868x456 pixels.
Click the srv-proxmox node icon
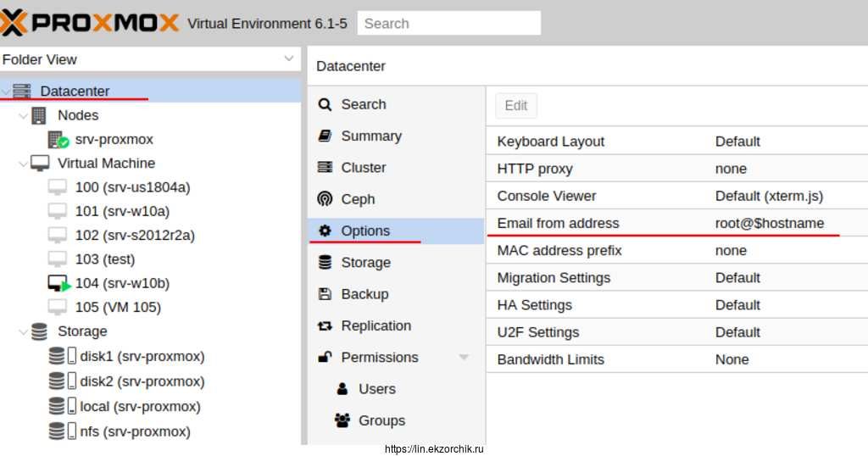pyautogui.click(x=58, y=139)
